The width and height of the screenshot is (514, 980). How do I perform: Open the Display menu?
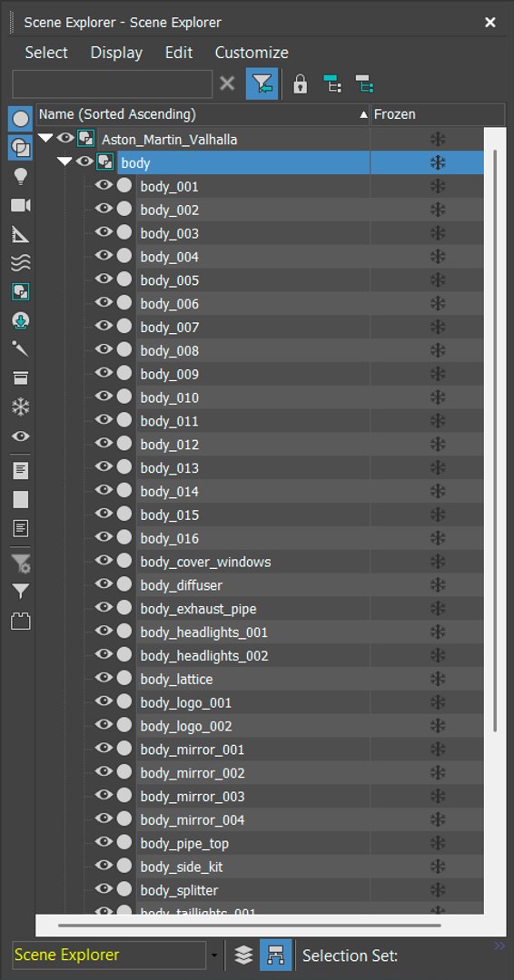point(116,53)
